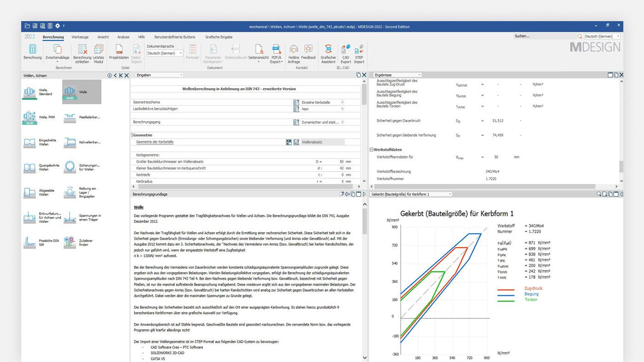Open the Quergebohrte Wellen module
The width and height of the screenshot is (644, 362).
(29, 167)
